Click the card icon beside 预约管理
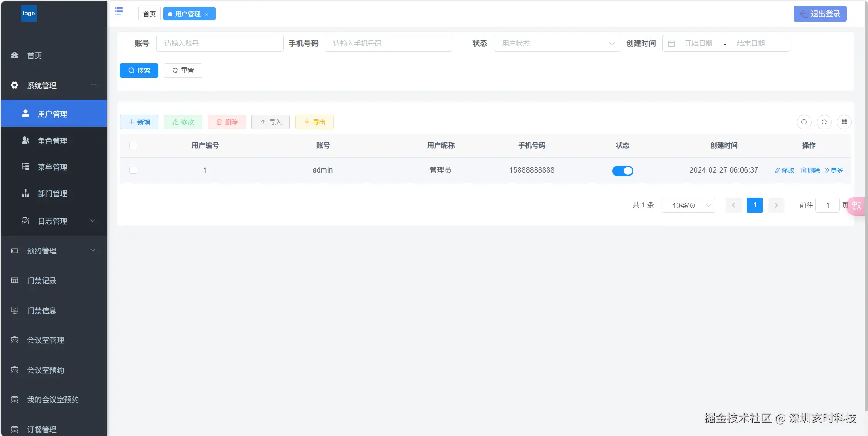868x436 pixels. (15, 251)
